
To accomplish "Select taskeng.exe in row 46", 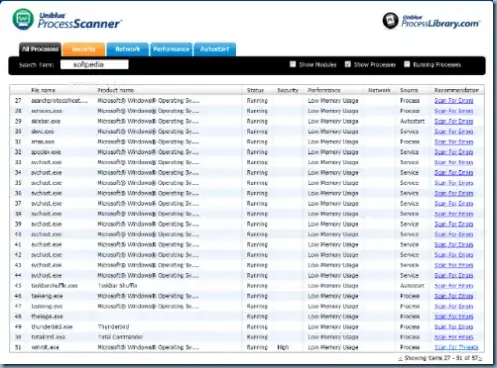I will click(47, 296).
